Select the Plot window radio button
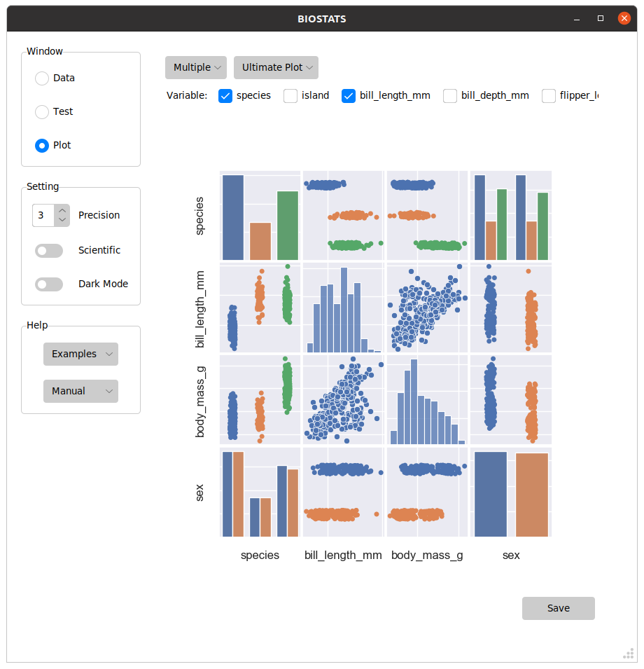Image resolution: width=644 pixels, height=669 pixels. point(42,146)
